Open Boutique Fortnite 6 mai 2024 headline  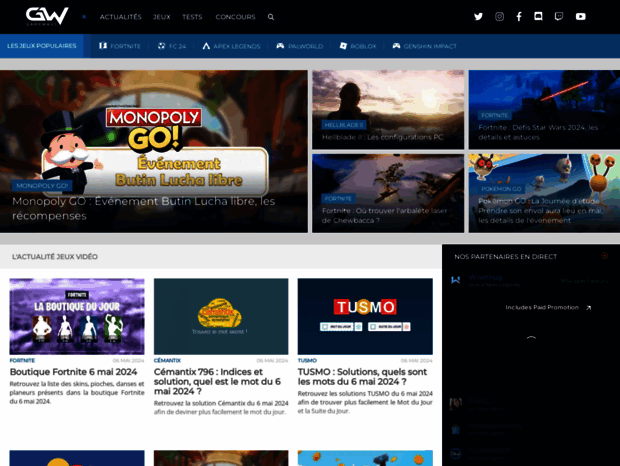click(x=73, y=372)
